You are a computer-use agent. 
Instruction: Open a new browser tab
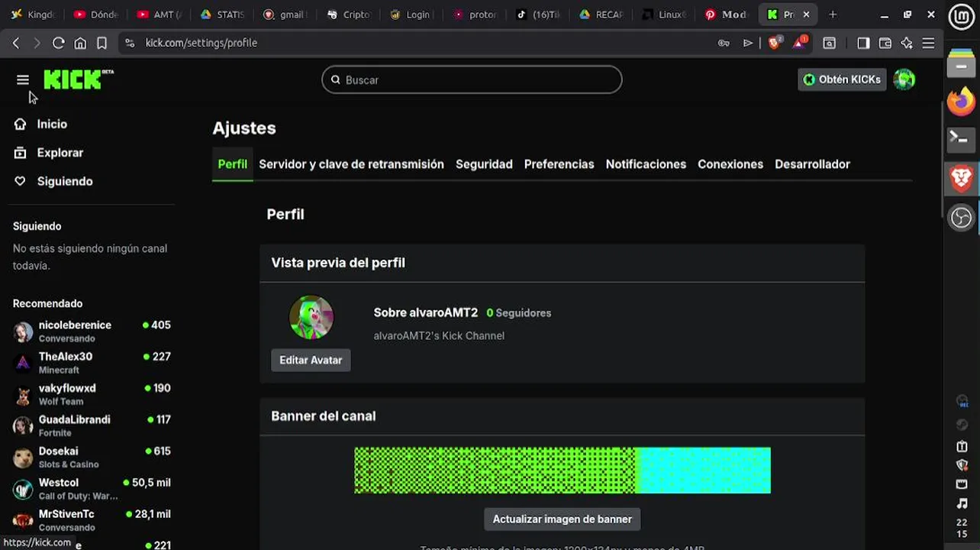(833, 15)
